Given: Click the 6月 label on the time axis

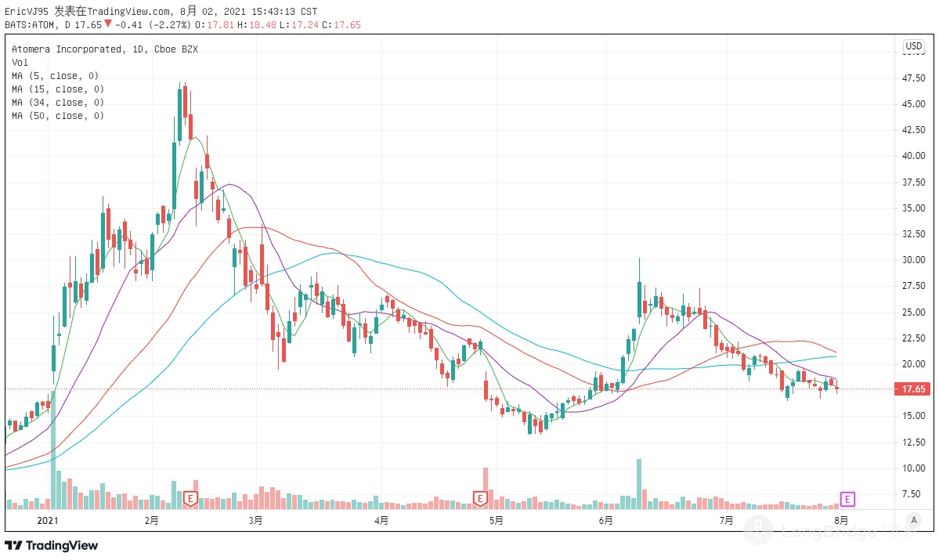Looking at the screenshot, I should pyautogui.click(x=605, y=520).
